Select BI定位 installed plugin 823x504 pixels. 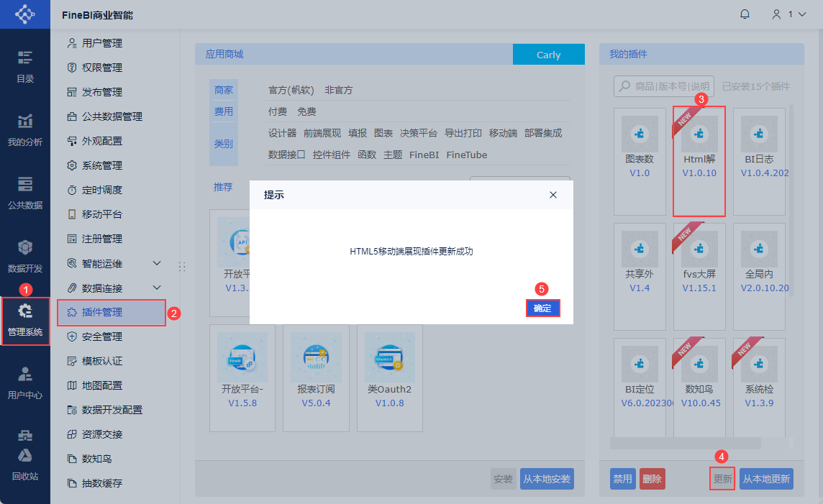640,388
